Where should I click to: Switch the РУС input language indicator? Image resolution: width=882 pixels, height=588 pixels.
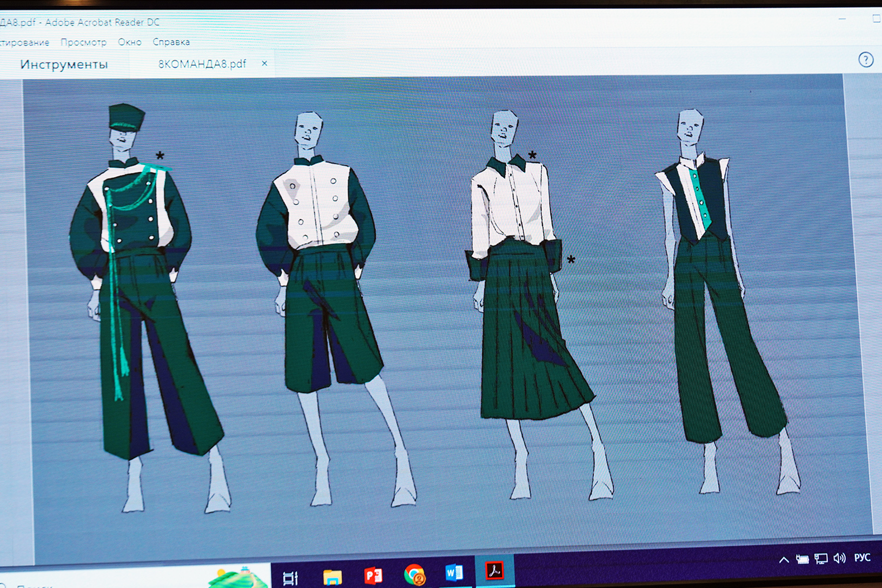(862, 558)
